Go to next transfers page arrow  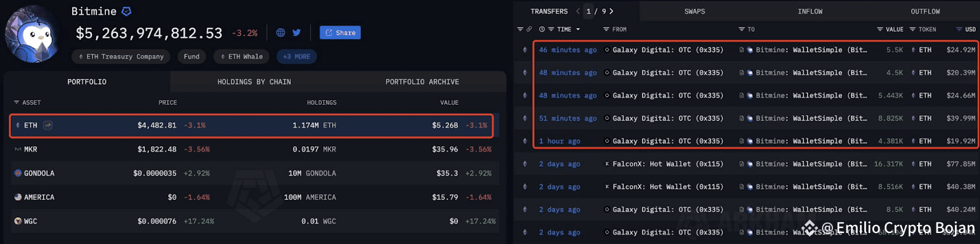click(611, 11)
